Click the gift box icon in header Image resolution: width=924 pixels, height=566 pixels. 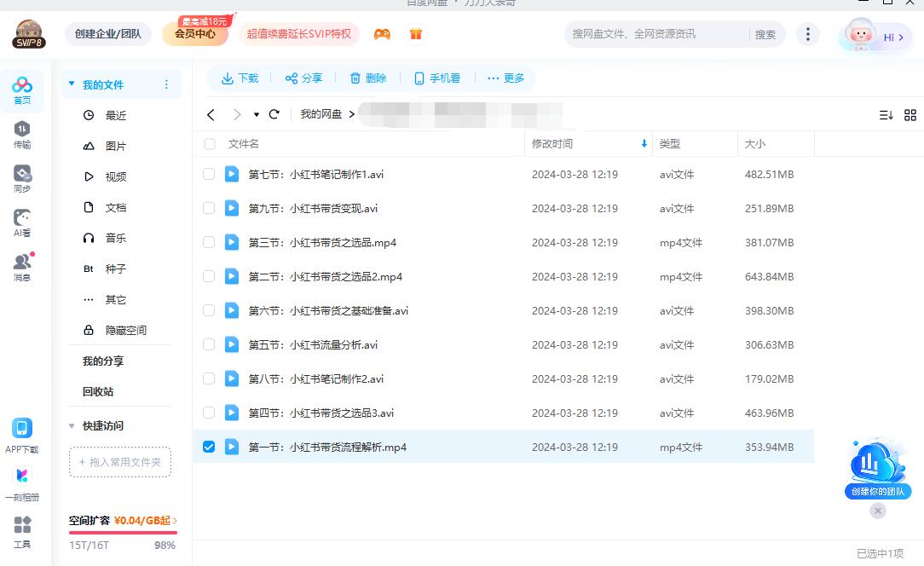416,34
